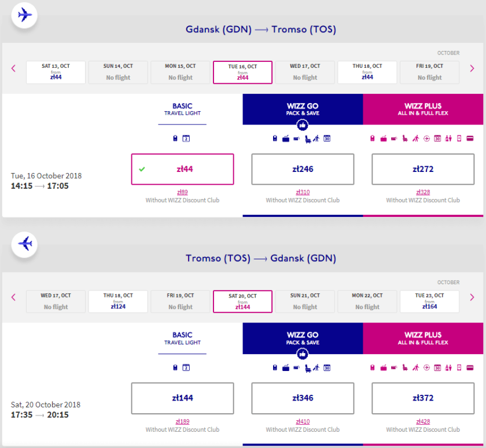Image resolution: width=486 pixels, height=448 pixels.
Task: Select outbound WIZZ GO fare zł246
Action: click(x=302, y=169)
